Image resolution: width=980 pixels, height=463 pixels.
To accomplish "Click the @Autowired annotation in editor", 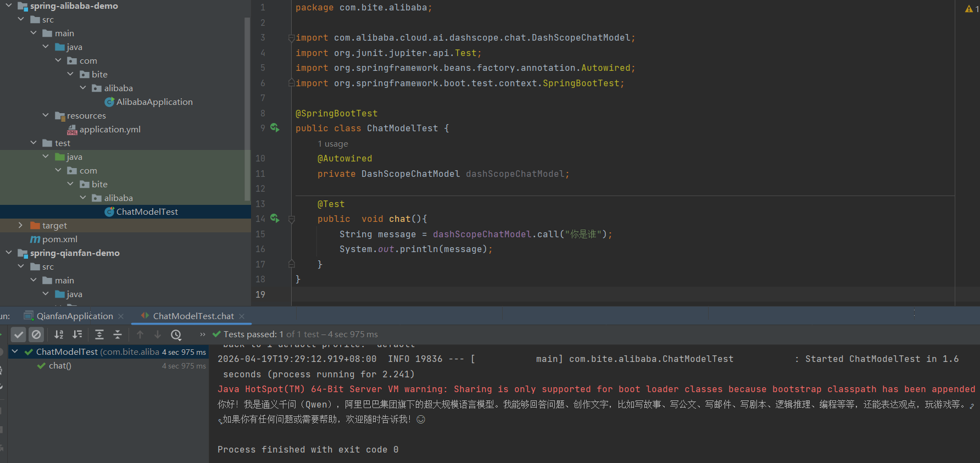I will click(345, 159).
